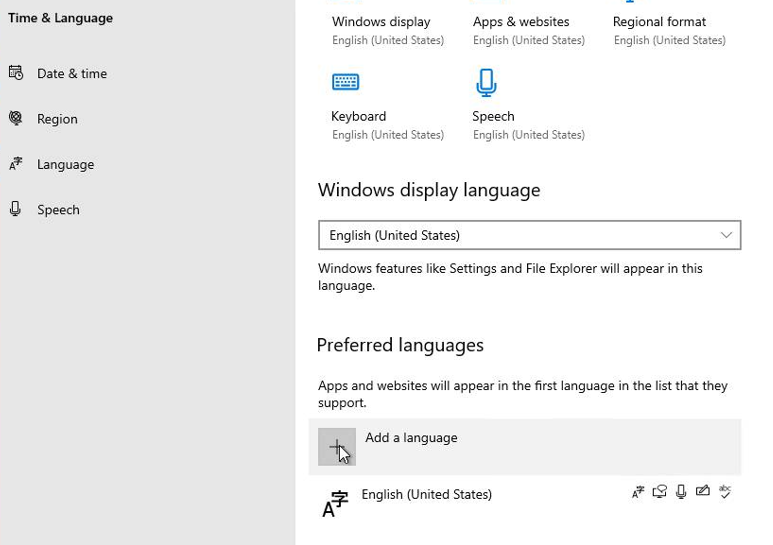
Task: Open the Regional format tile
Action: [659, 22]
